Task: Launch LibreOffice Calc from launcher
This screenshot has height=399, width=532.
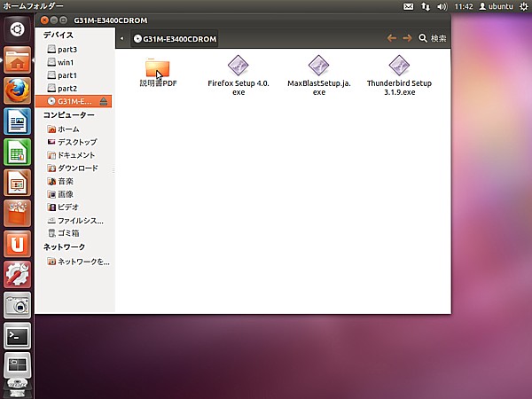Action: click(17, 152)
